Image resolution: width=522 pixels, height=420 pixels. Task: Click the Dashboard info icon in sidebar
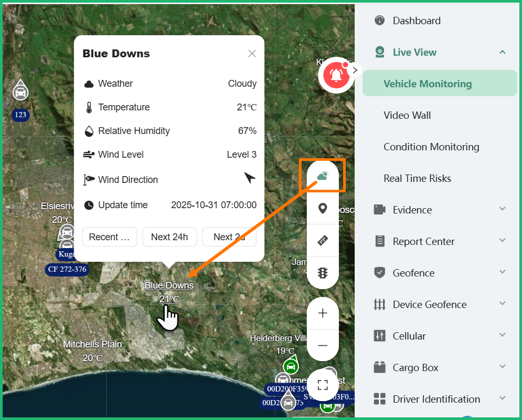click(x=380, y=21)
